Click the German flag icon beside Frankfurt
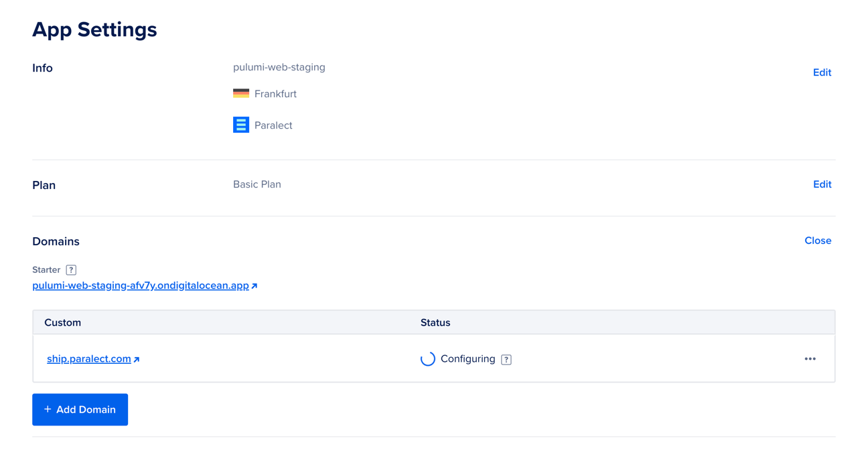 point(240,93)
